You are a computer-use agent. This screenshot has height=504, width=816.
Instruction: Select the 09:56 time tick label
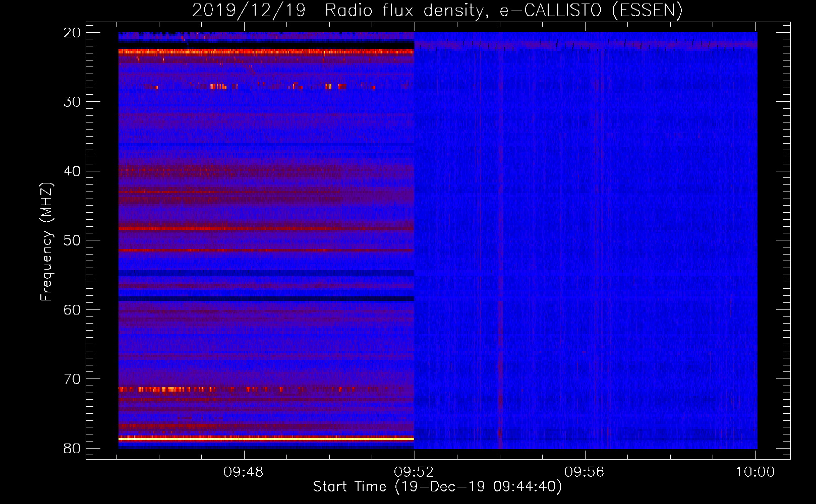click(x=585, y=472)
